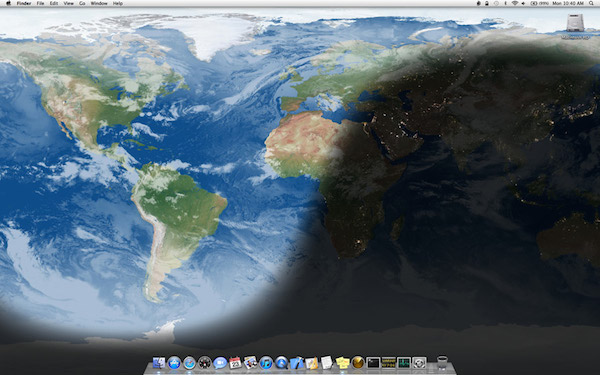Screen dimensions: 600x375
Task: Open Spotlight search magnifier
Action: coord(592,3)
